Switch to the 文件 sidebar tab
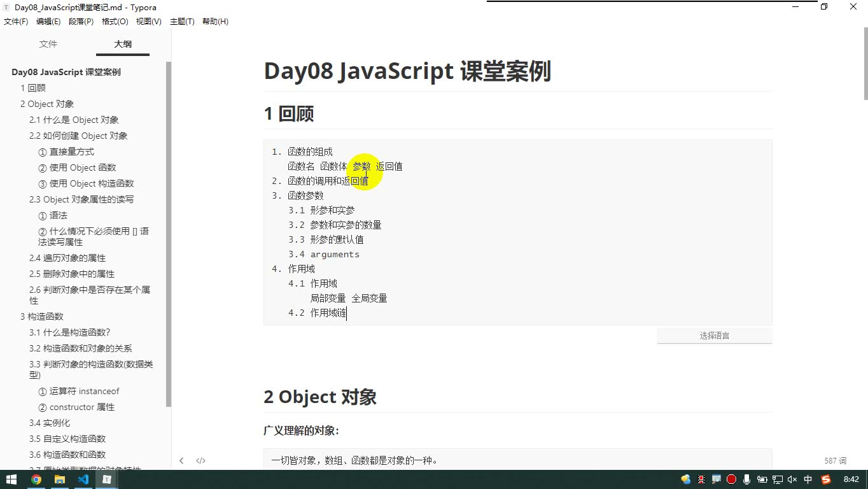The image size is (868, 489). coord(48,44)
